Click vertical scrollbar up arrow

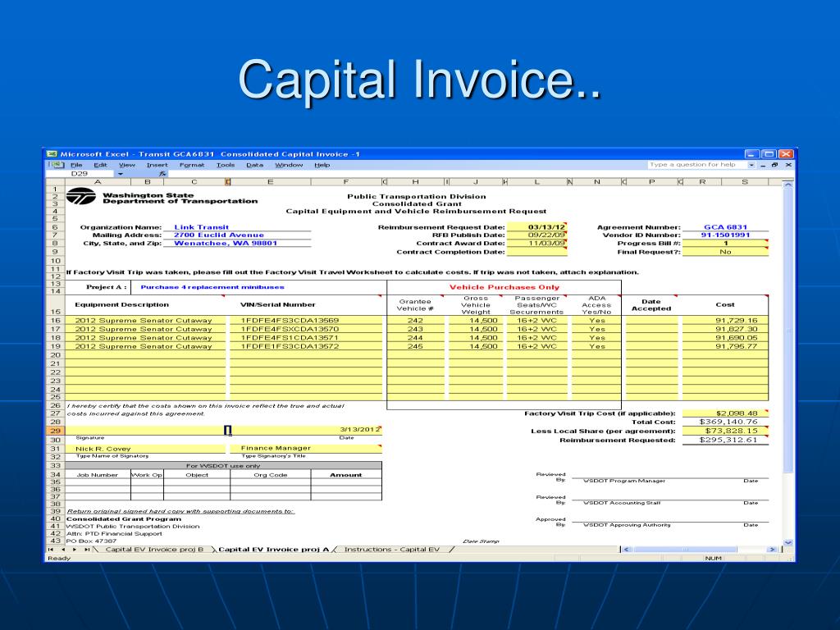(x=787, y=185)
